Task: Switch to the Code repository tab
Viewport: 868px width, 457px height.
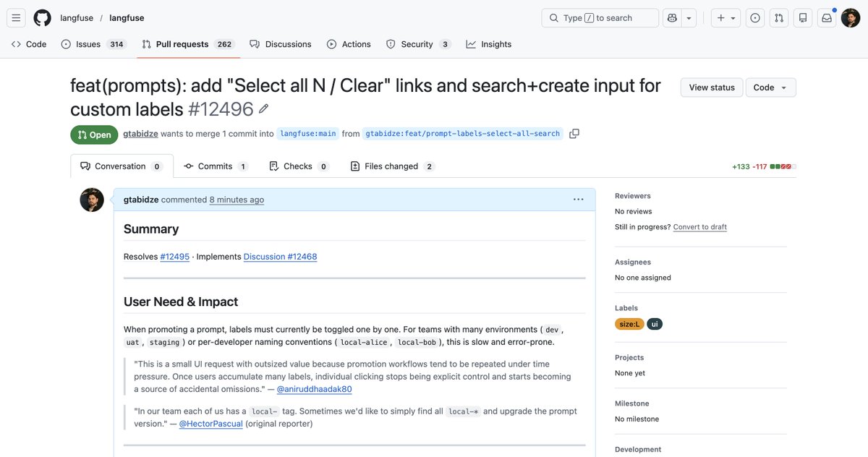Action: tap(29, 44)
